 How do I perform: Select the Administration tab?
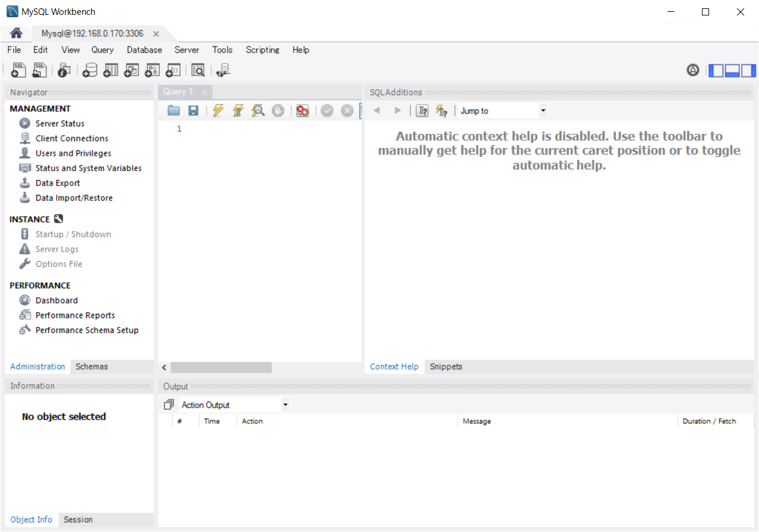(x=37, y=367)
